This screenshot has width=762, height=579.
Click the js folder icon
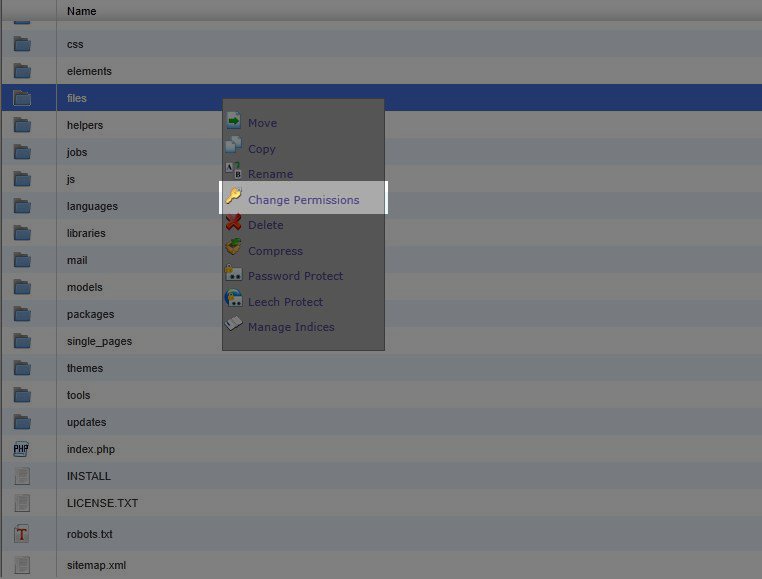point(22,179)
